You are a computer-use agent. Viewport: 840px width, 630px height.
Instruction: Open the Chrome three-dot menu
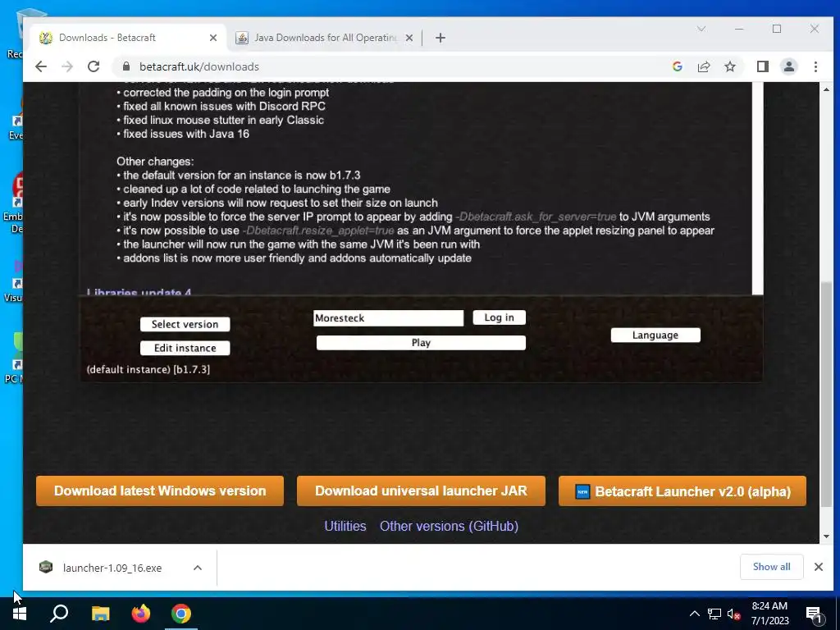[x=815, y=66]
